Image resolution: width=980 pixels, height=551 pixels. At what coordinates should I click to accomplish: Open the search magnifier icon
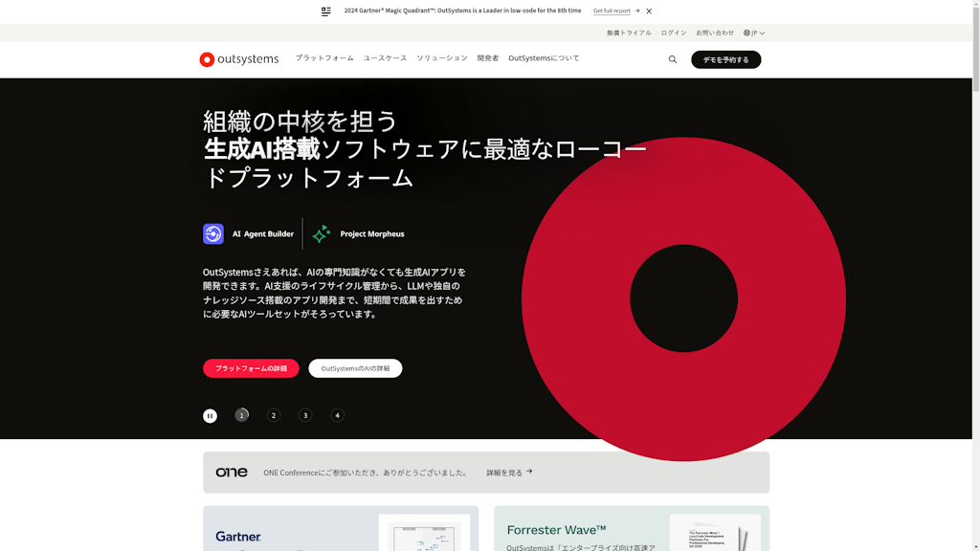click(673, 59)
